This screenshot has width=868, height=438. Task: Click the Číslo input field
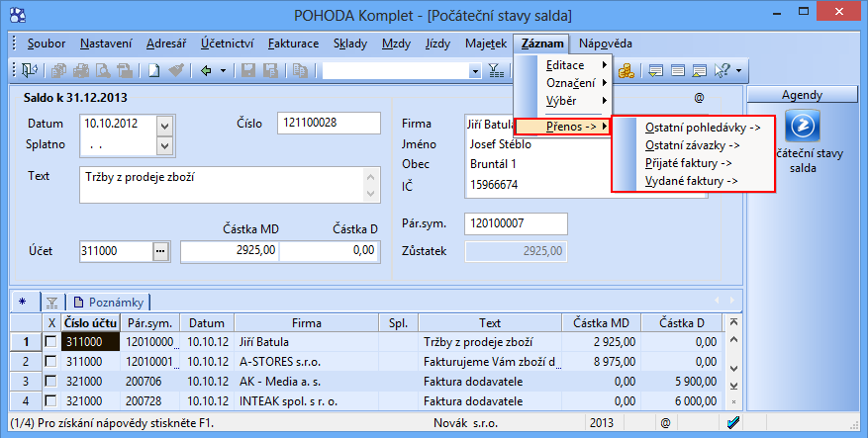[329, 123]
